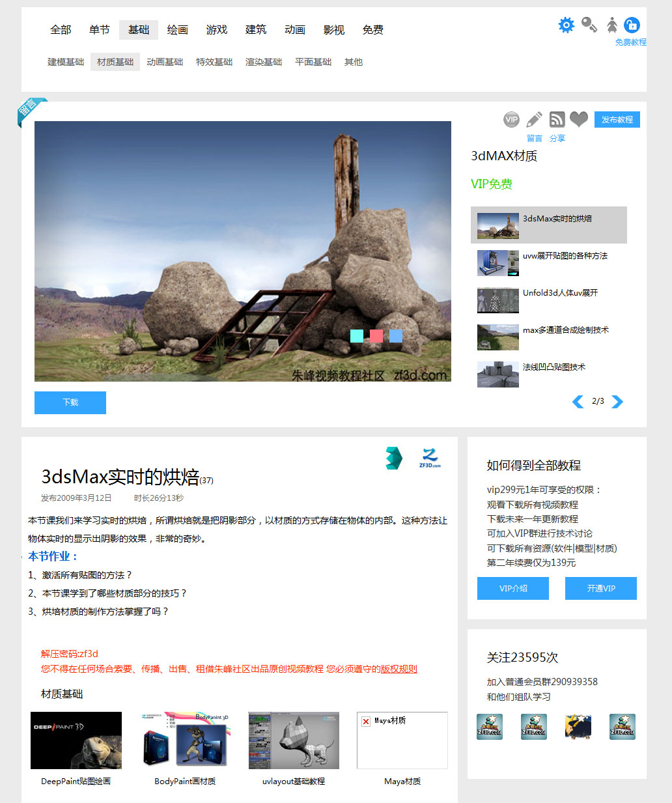Open 法线凹凸贴图技术 playlist item
The width and height of the screenshot is (672, 803).
click(x=549, y=374)
